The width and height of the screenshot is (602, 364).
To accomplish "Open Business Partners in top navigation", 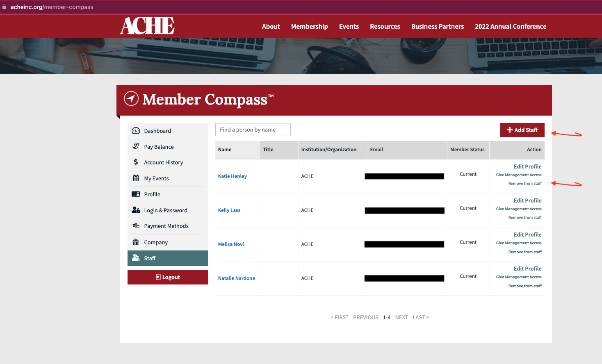I will pos(438,26).
